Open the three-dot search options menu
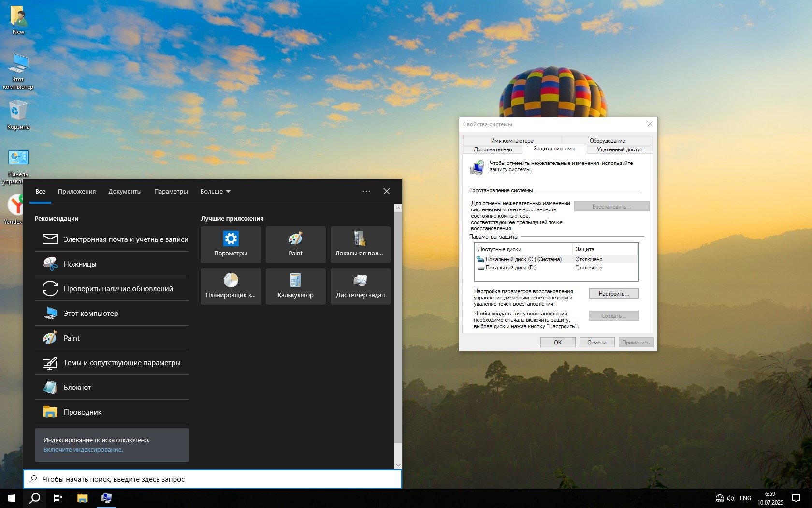The height and width of the screenshot is (508, 812). [366, 191]
